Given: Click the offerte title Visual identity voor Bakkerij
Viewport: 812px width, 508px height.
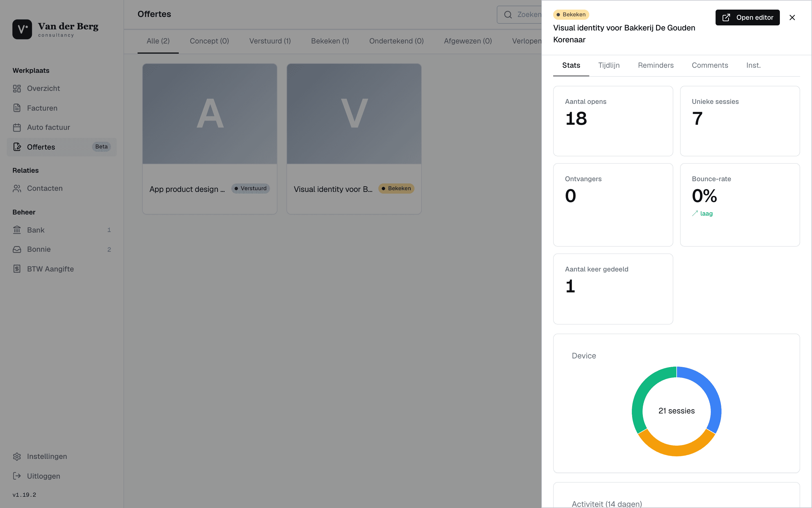Looking at the screenshot, I should click(624, 34).
